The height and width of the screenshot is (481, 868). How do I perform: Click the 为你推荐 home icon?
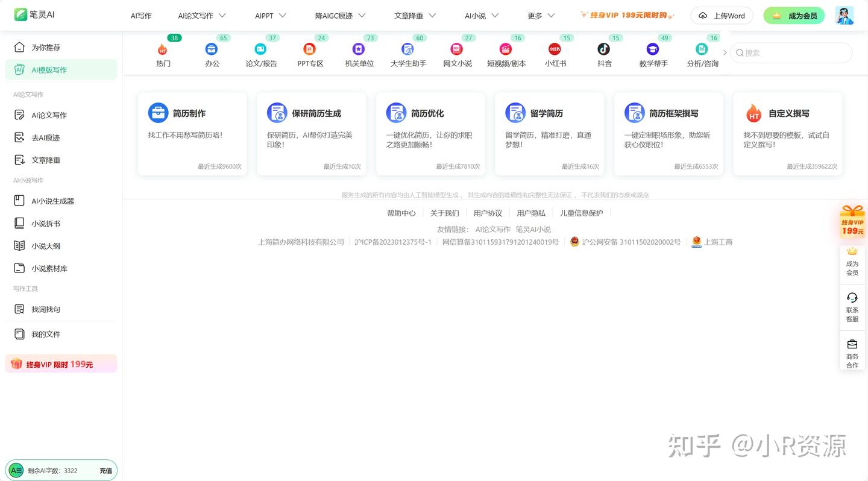pyautogui.click(x=19, y=47)
